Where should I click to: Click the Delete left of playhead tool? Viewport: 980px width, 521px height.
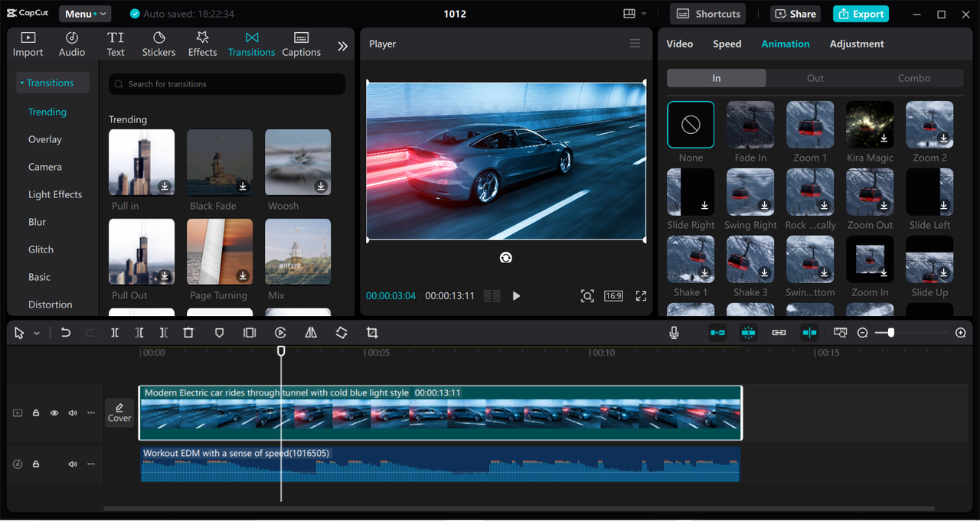click(139, 333)
